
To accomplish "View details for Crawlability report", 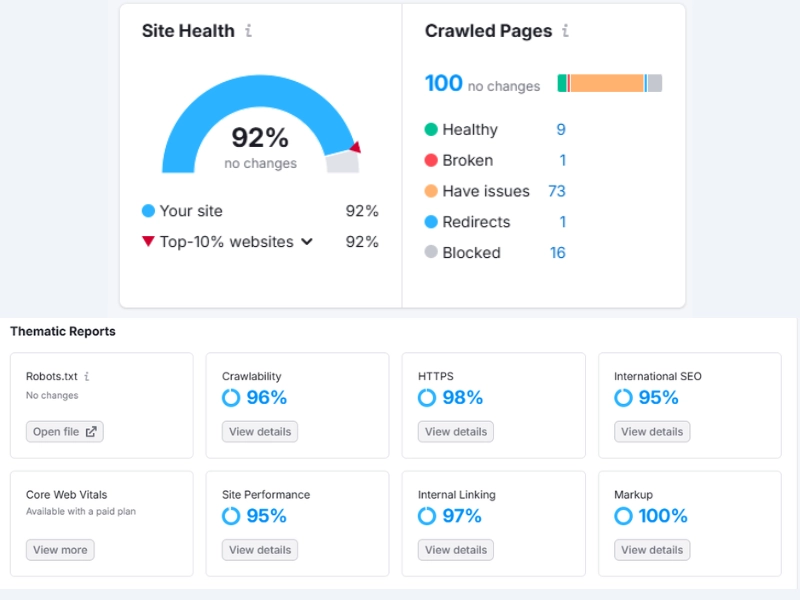I will tap(260, 432).
